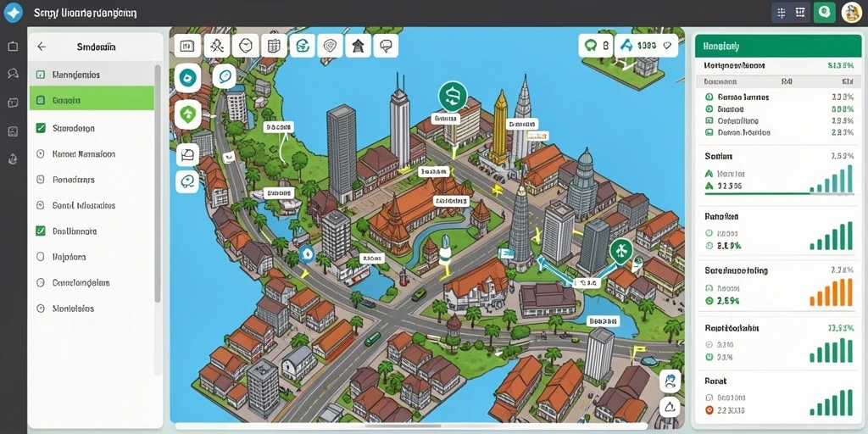Open the speech bubble icon ending the map toolbar

(387, 46)
